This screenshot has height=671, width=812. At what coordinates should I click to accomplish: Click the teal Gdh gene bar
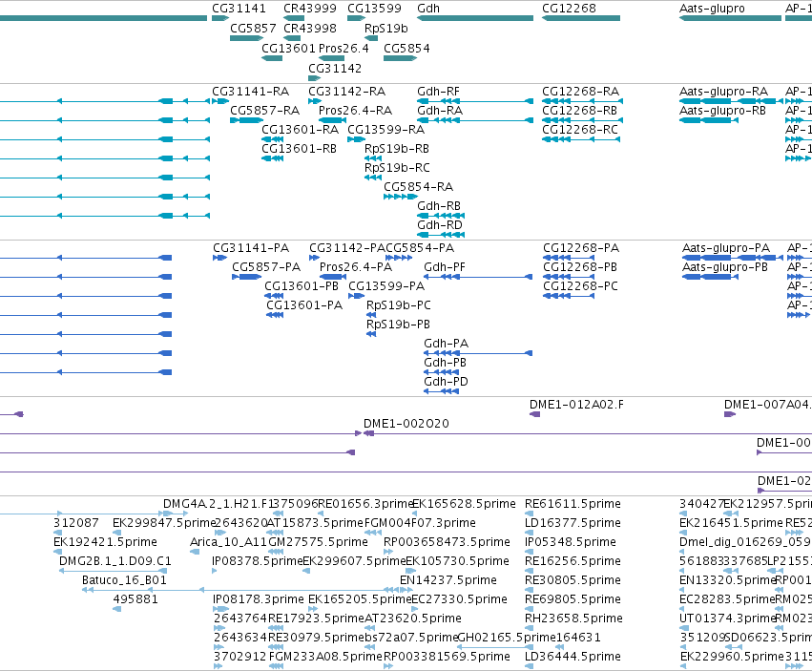[x=475, y=18]
